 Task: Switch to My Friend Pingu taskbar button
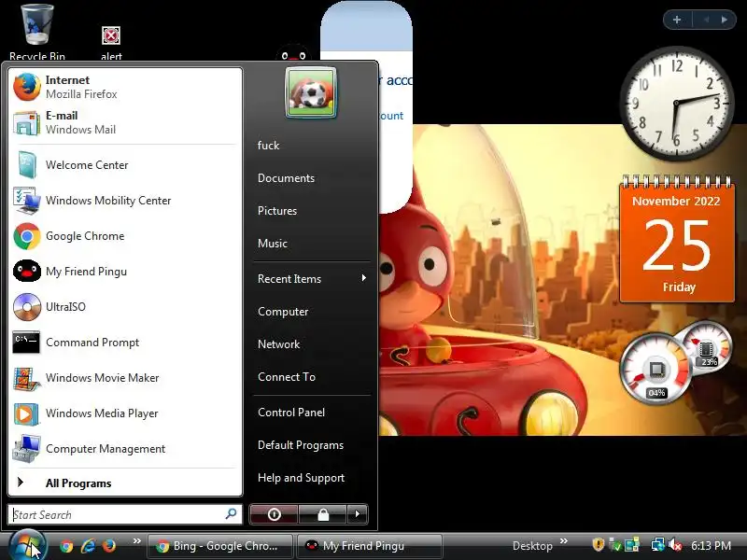pyautogui.click(x=370, y=546)
